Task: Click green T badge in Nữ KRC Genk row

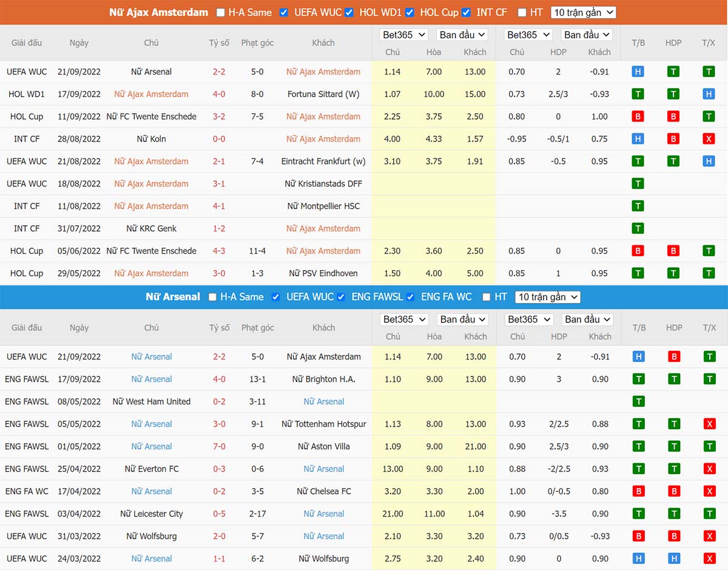Action: pos(638,229)
